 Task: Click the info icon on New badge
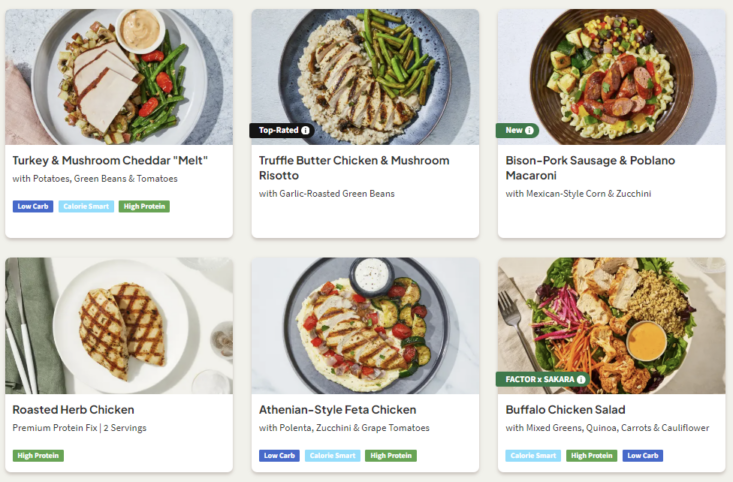pos(529,130)
